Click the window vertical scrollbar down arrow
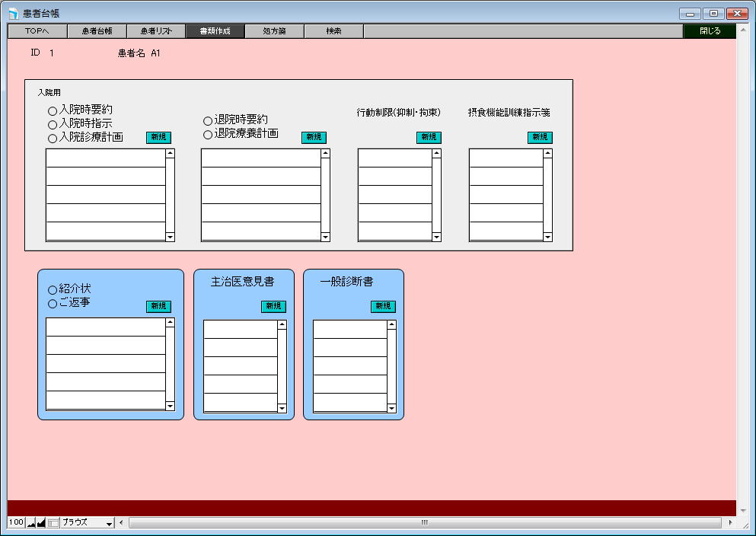Screen dimensions: 756x536 (743, 510)
